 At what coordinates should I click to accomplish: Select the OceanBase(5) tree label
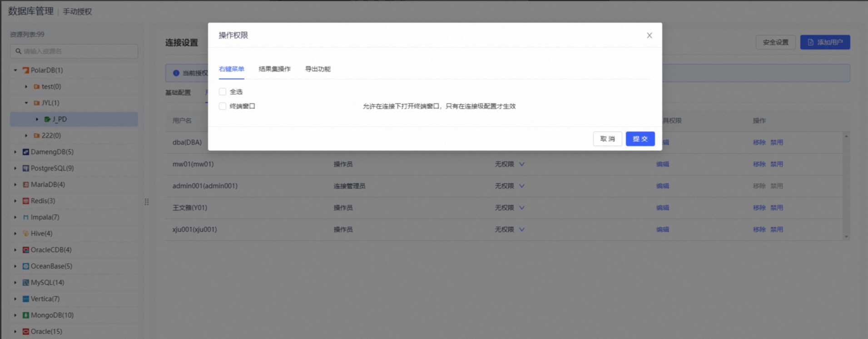[x=51, y=266]
